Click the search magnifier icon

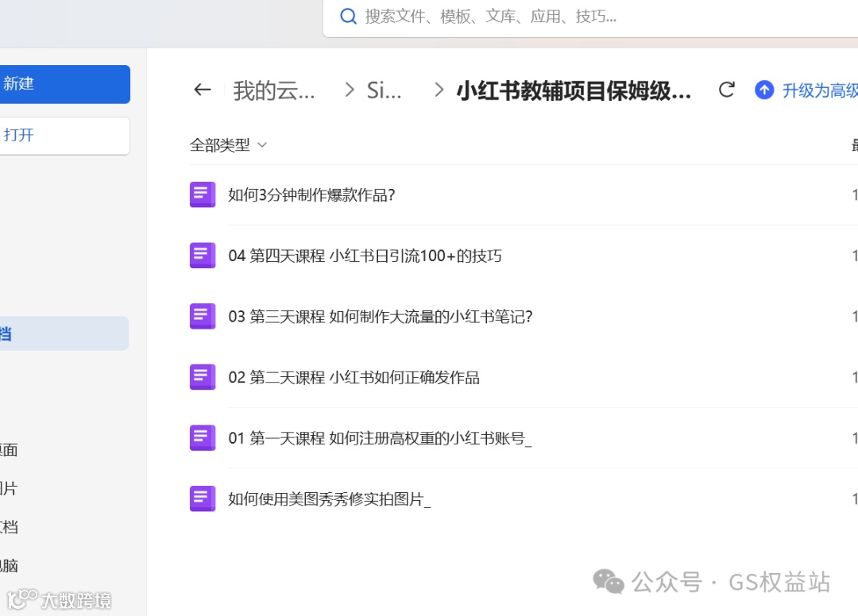pos(348,17)
